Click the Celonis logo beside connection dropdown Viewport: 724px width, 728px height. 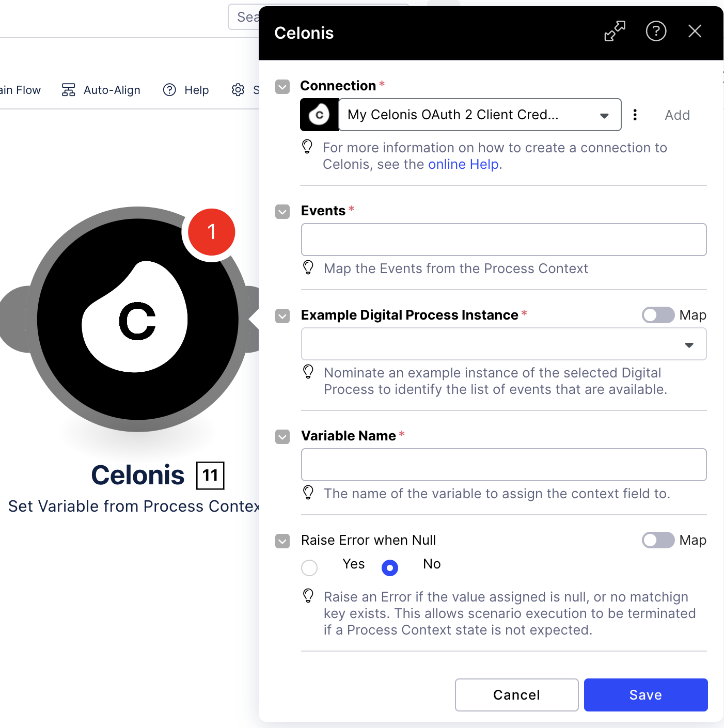319,115
